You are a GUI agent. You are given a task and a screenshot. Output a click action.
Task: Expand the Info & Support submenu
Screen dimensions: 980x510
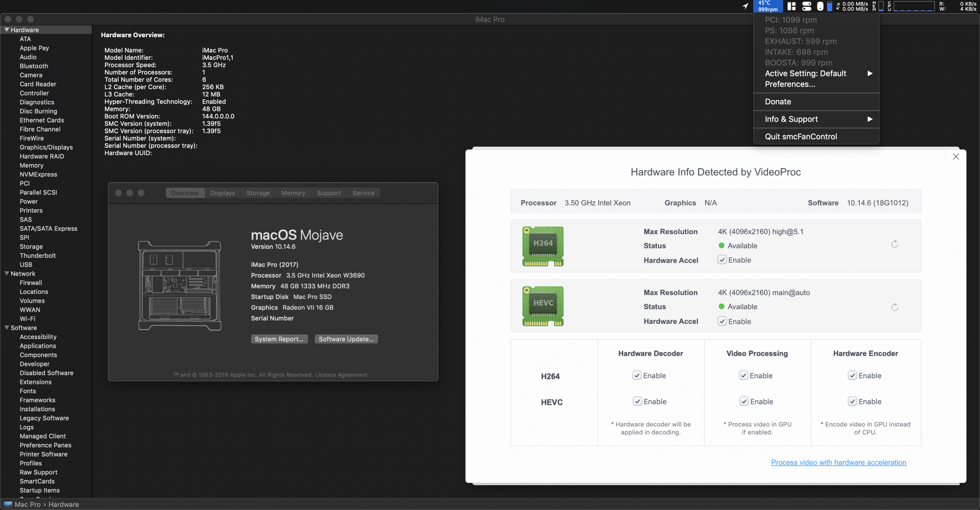[816, 119]
